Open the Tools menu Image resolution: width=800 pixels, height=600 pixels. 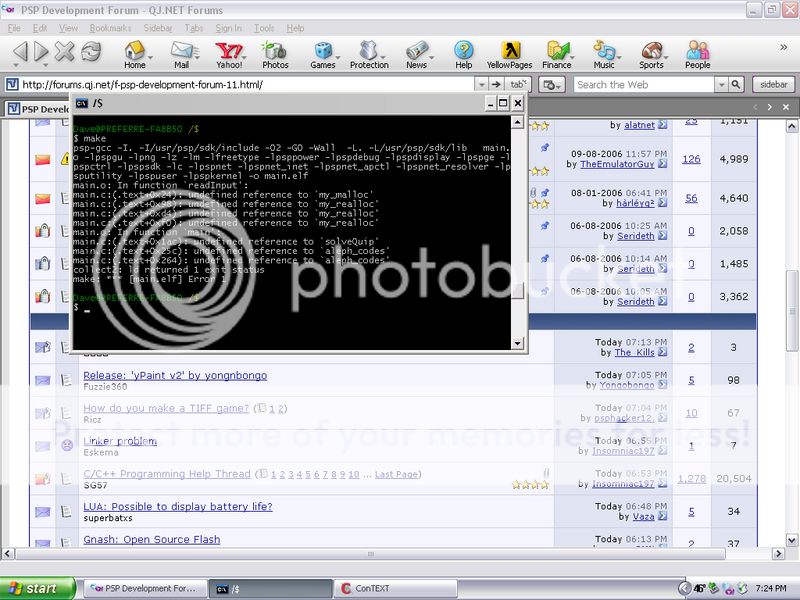coord(264,28)
